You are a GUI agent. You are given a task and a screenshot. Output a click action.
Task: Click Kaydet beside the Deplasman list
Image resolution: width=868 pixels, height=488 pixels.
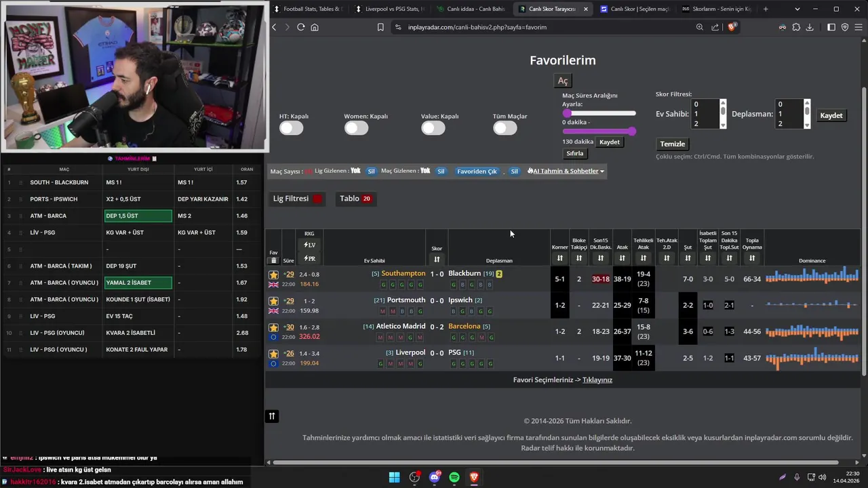[831, 115]
